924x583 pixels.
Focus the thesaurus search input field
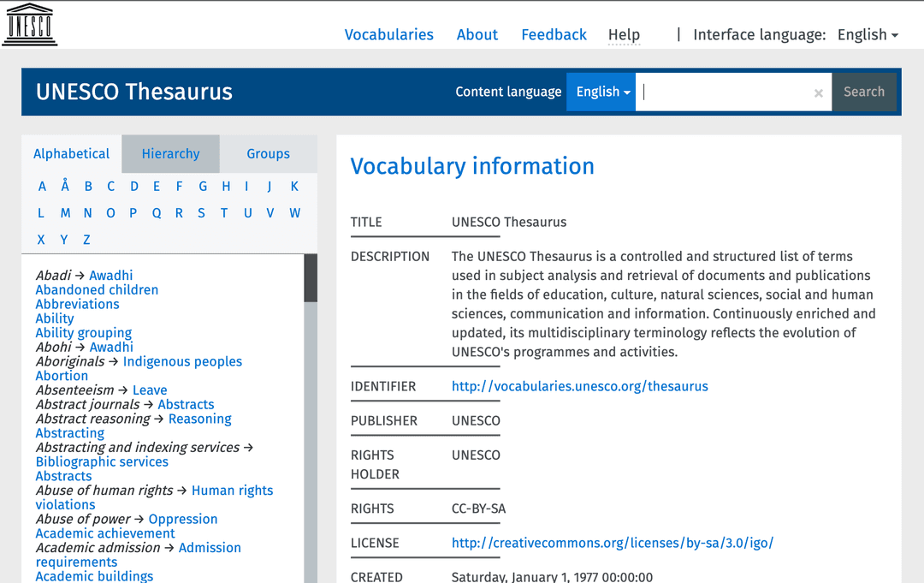click(x=734, y=92)
